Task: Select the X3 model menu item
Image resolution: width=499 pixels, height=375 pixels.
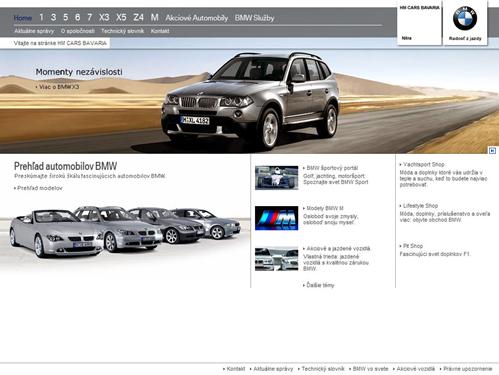Action: point(104,17)
